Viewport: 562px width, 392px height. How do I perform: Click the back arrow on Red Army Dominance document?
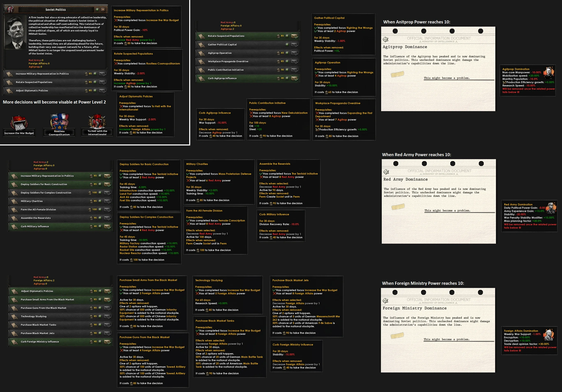(x=386, y=172)
